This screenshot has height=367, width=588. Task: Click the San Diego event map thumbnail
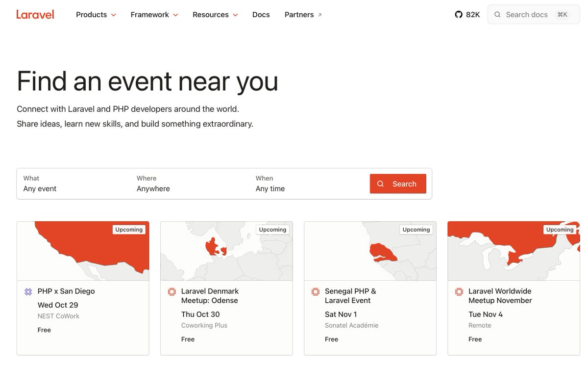tap(83, 251)
